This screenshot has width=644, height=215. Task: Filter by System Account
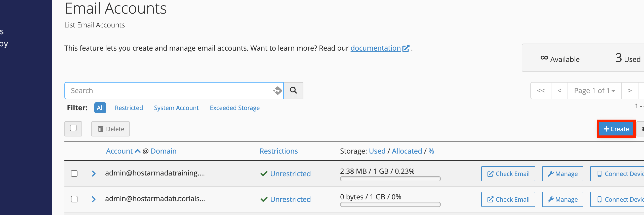pos(176,108)
